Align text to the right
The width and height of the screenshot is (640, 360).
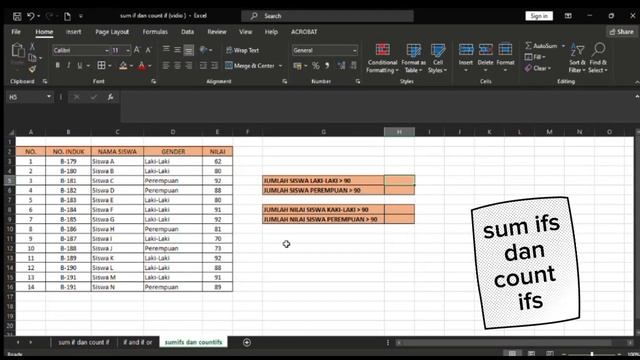[189, 65]
